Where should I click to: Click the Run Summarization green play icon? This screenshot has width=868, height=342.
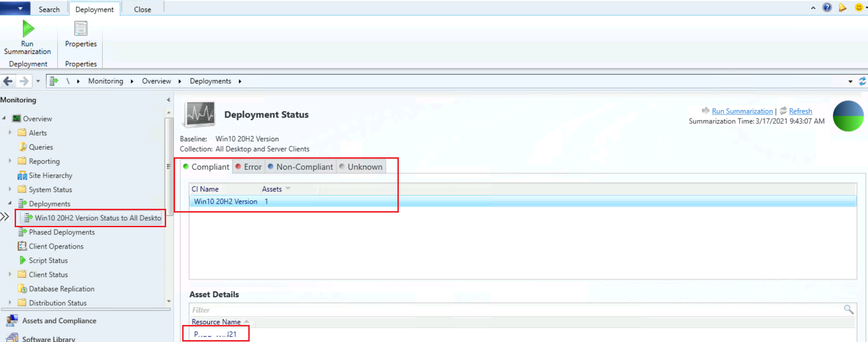pos(28,29)
